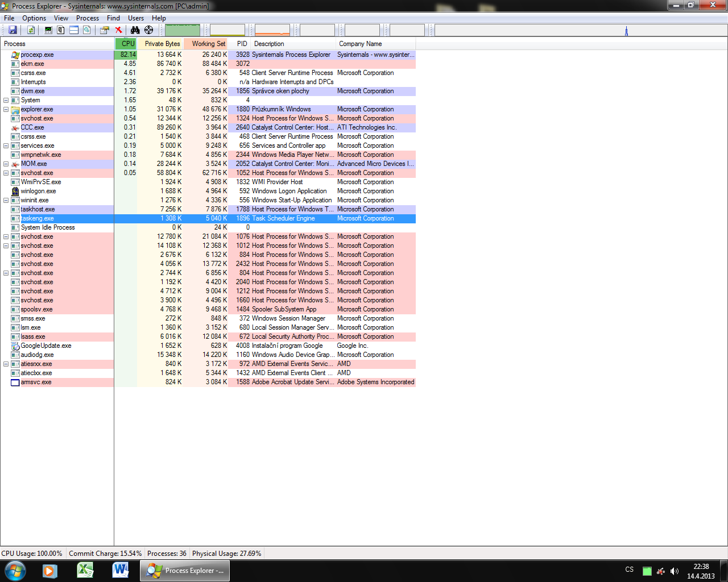728x582 pixels.
Task: Click the 'Sysinternals Process Explorer' description
Action: coord(291,55)
